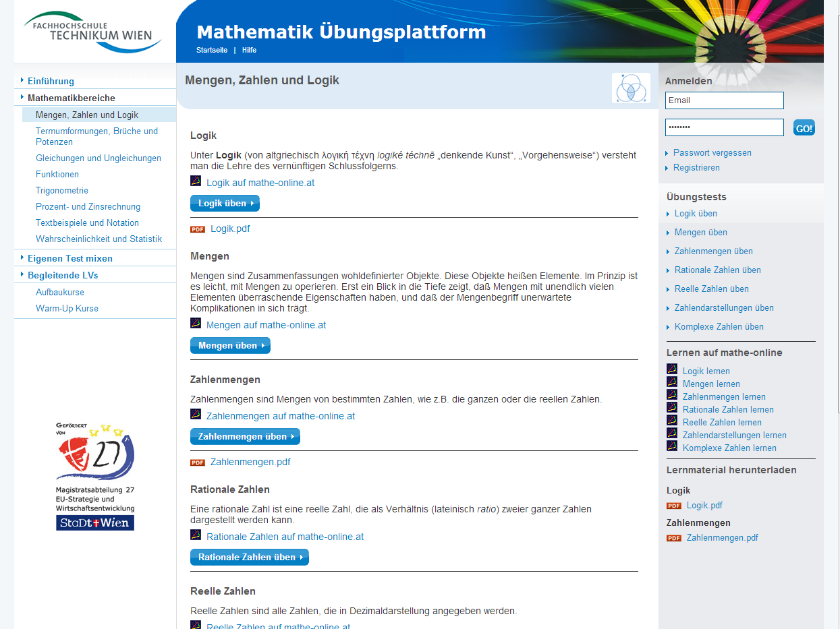
Task: Click PDF icon next to Zahlenmengen.pdf in main content
Action: (x=198, y=462)
